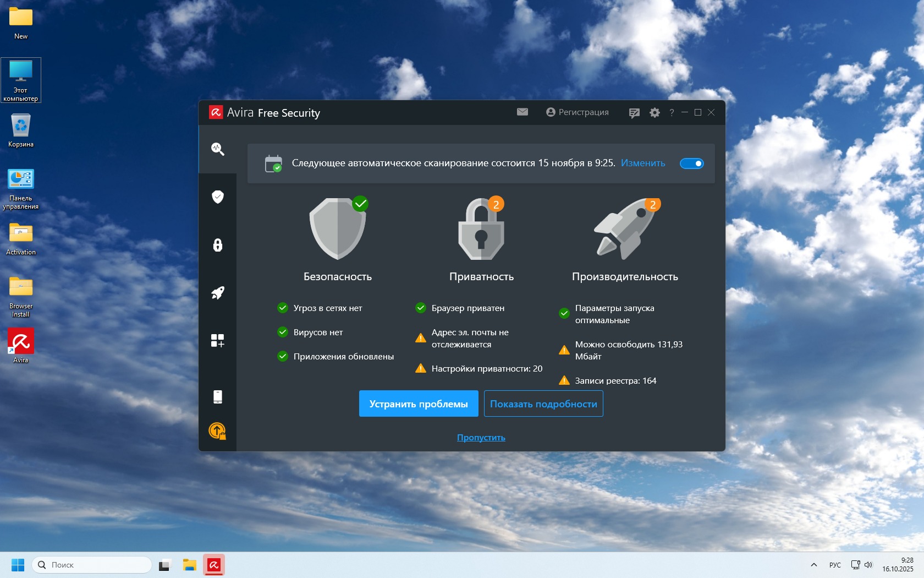Image resolution: width=924 pixels, height=578 pixels.
Task: Select the Панель управления desktop icon
Action: (x=21, y=189)
